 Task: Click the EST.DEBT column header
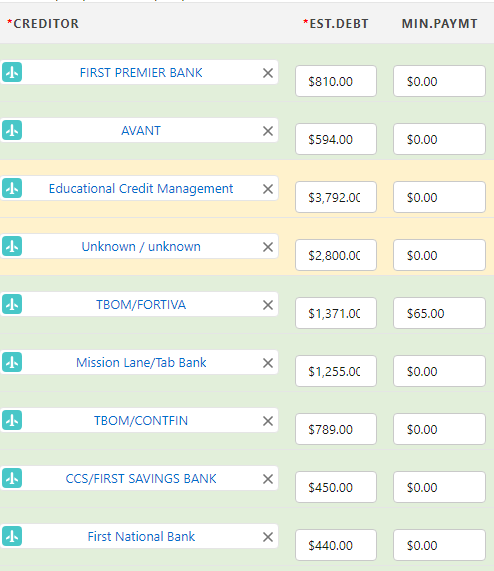[336, 24]
